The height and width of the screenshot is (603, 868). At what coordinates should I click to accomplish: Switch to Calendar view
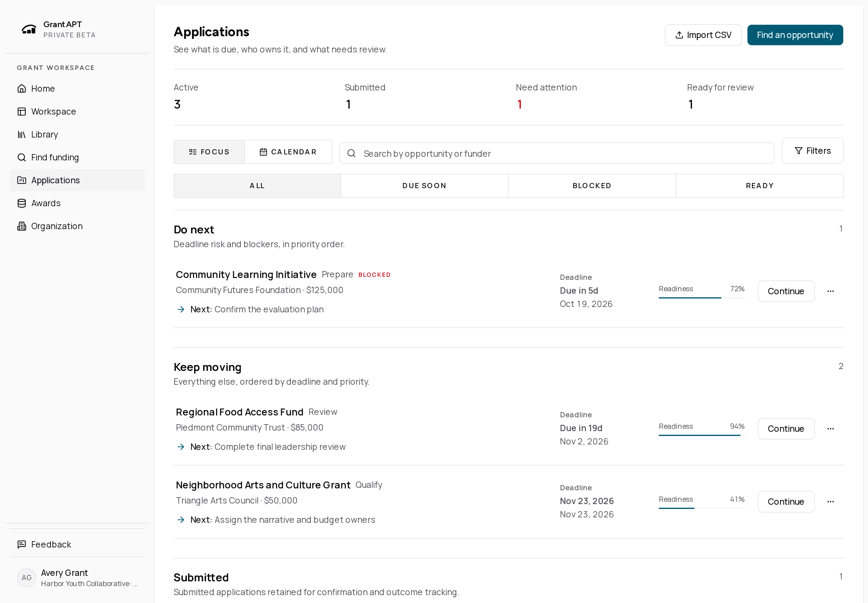(288, 152)
